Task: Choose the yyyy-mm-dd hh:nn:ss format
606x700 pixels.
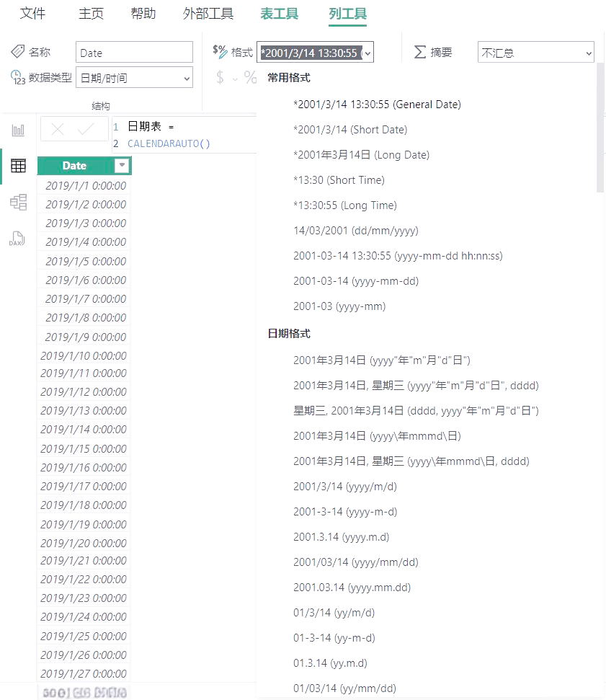Action: coord(398,256)
